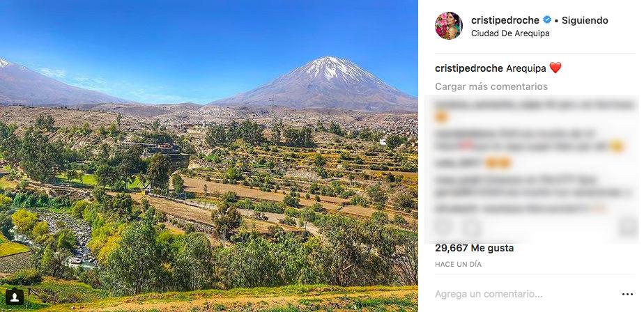Click the blue verified badge
This screenshot has width=644, height=312.
click(x=547, y=19)
